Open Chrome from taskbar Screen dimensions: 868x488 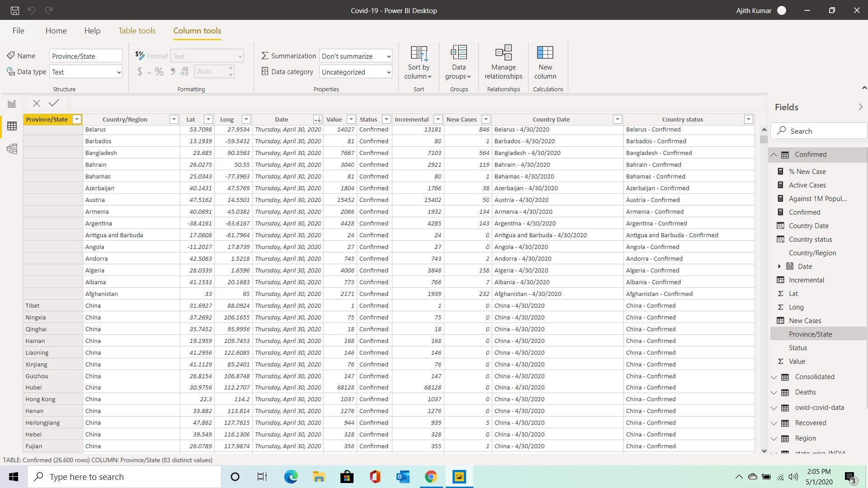click(x=431, y=477)
